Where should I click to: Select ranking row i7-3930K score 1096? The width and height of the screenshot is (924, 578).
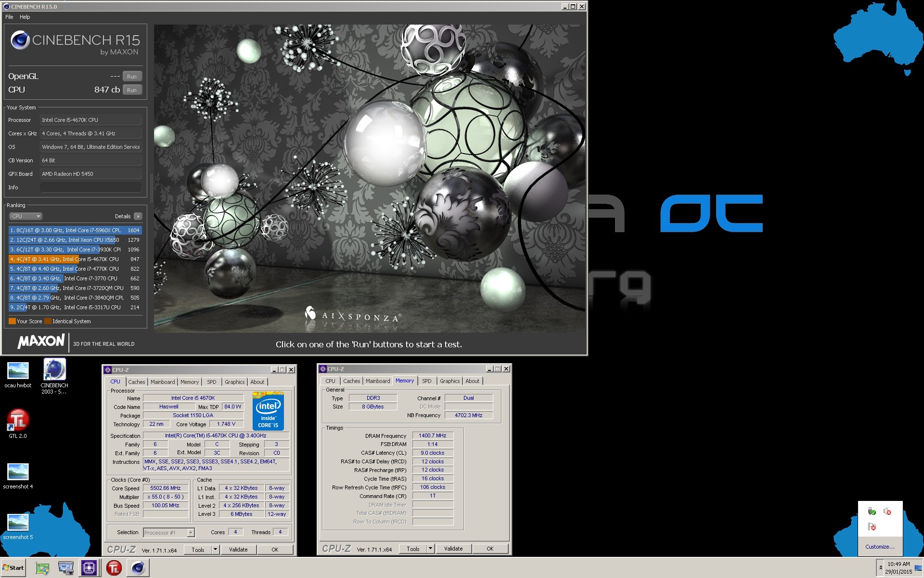coord(75,250)
